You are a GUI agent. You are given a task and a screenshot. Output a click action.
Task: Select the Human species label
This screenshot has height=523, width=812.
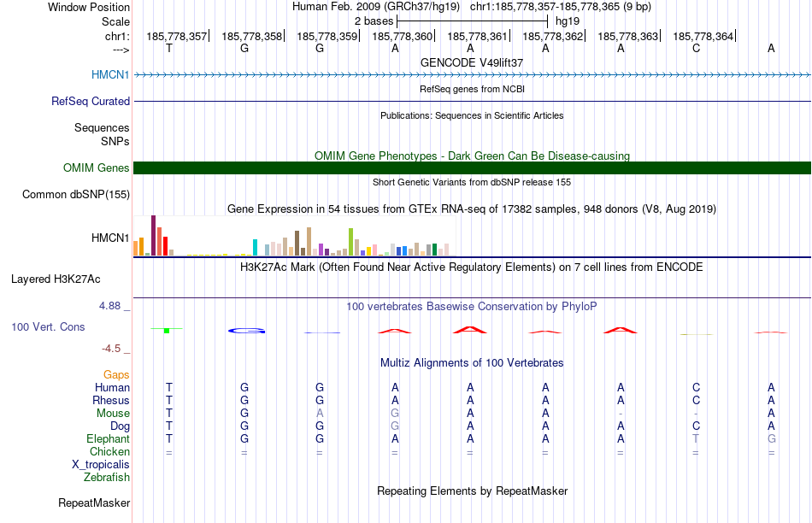tap(112, 387)
